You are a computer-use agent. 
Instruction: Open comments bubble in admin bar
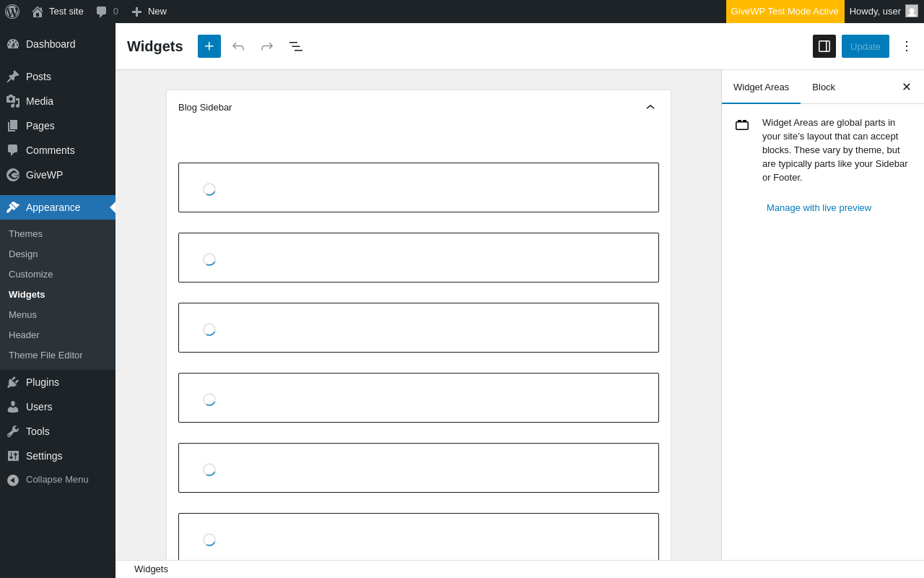107,12
